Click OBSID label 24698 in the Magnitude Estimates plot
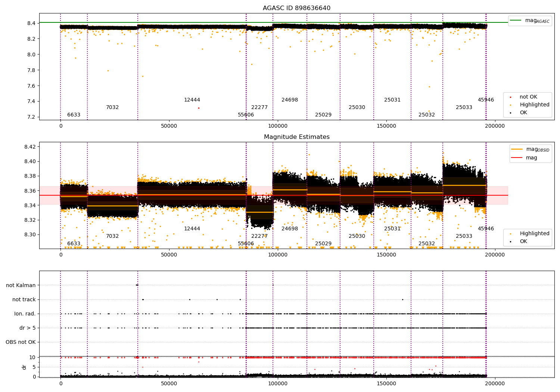The image size is (560, 392). 290,229
